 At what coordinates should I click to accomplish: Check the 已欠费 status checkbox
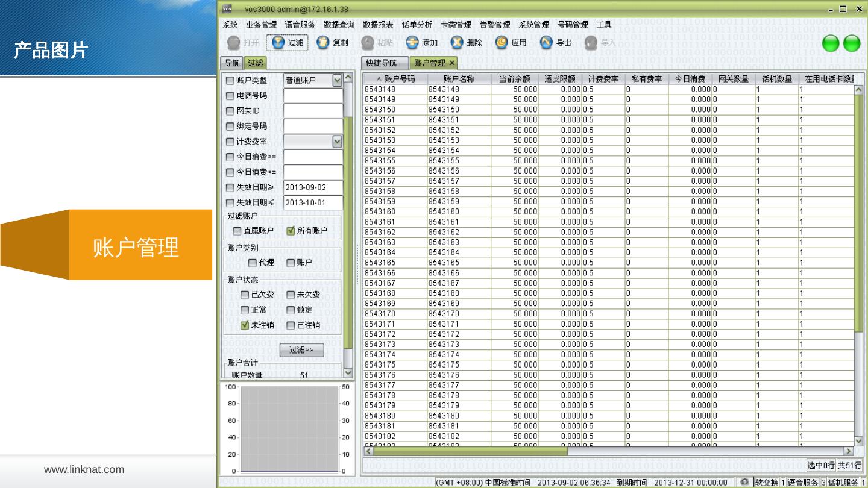(245, 295)
